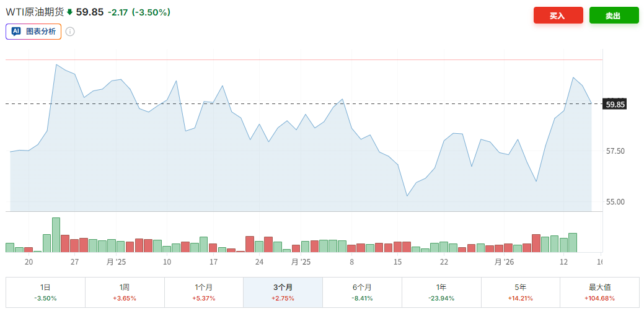644x311 pixels.
Task: Click the green 卖出 (sell) button
Action: (614, 15)
